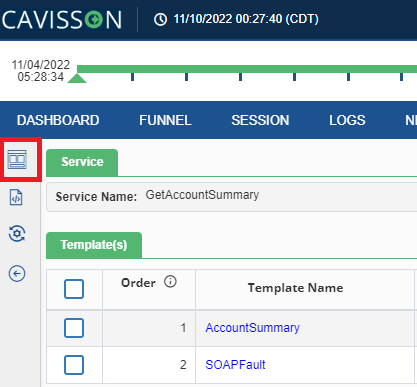417x387 pixels.
Task: Click the Cavisson logo
Action: click(62, 19)
